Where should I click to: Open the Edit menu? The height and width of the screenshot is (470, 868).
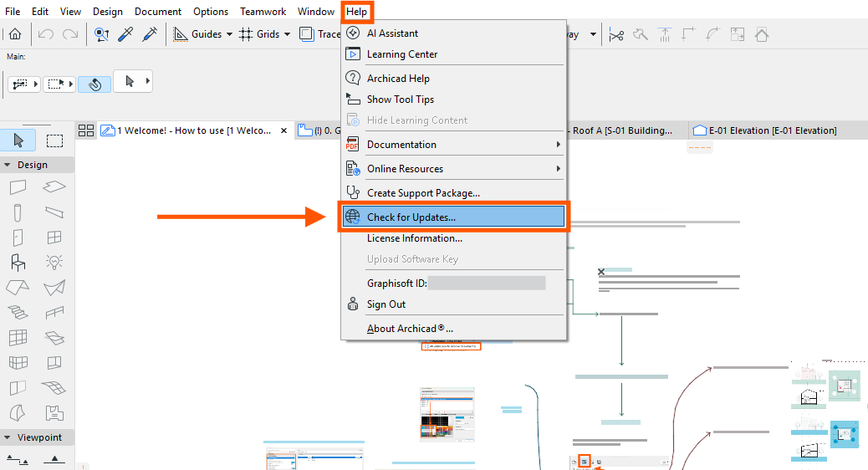point(40,11)
